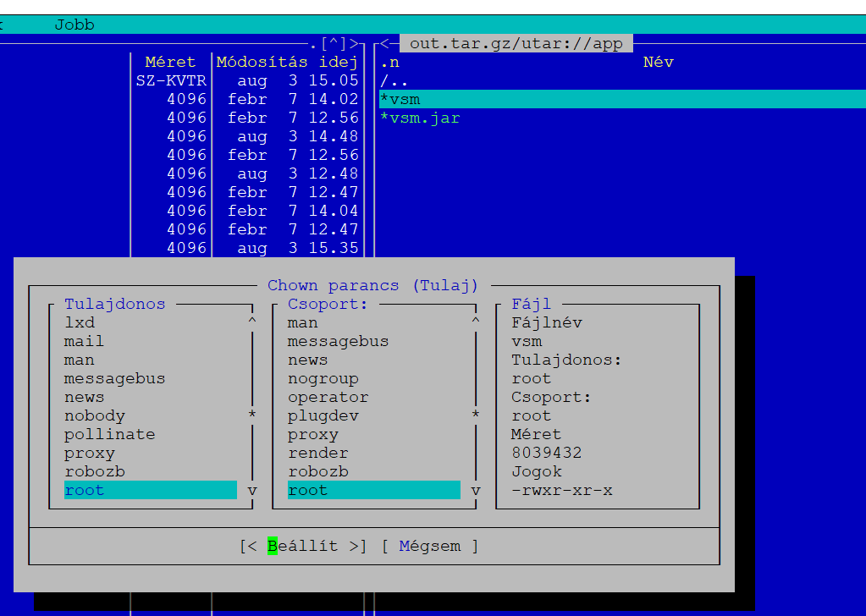Click the febr 7 14.04 date entry
Screen dimensions: 866x616
tap(293, 211)
